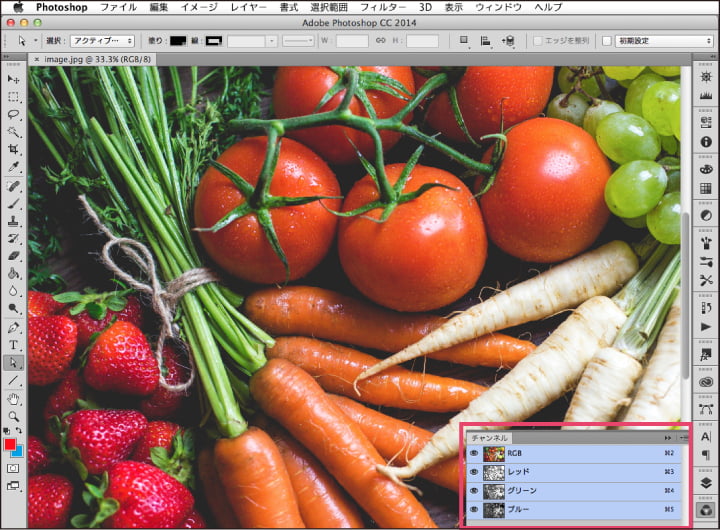Choose the Zoom tool
Image resolution: width=720 pixels, height=530 pixels.
click(x=14, y=415)
